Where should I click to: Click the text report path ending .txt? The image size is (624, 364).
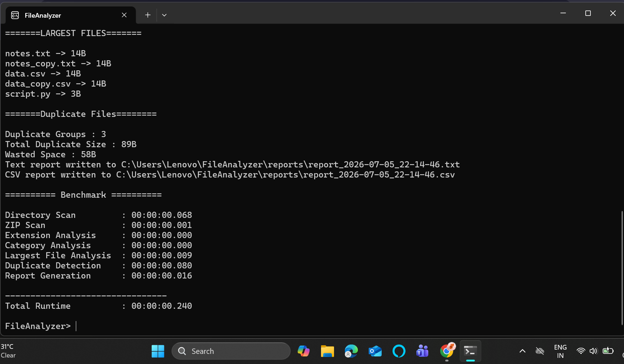tap(290, 165)
